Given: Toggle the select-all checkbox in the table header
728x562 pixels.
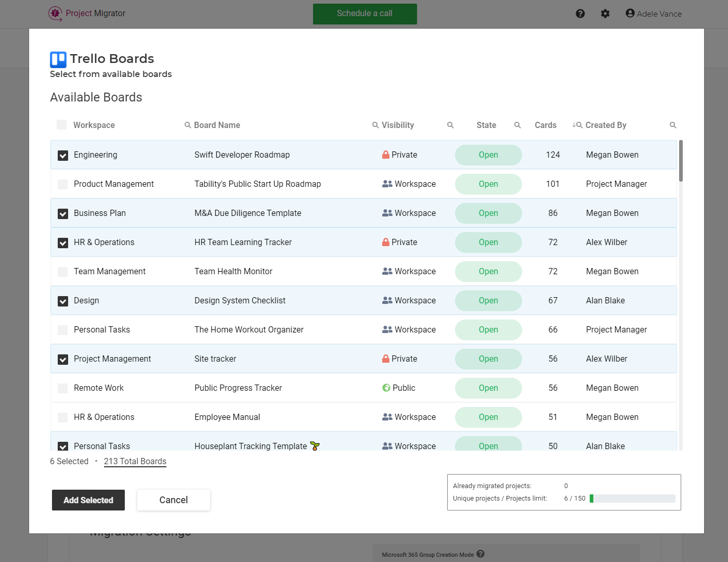Looking at the screenshot, I should coord(61,125).
